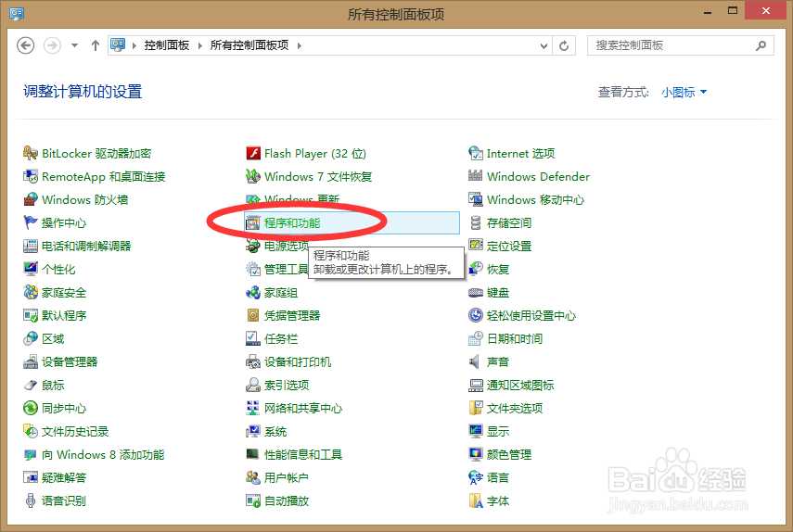Expand the arrow after 控制面板 breadcrumb

click(199, 45)
